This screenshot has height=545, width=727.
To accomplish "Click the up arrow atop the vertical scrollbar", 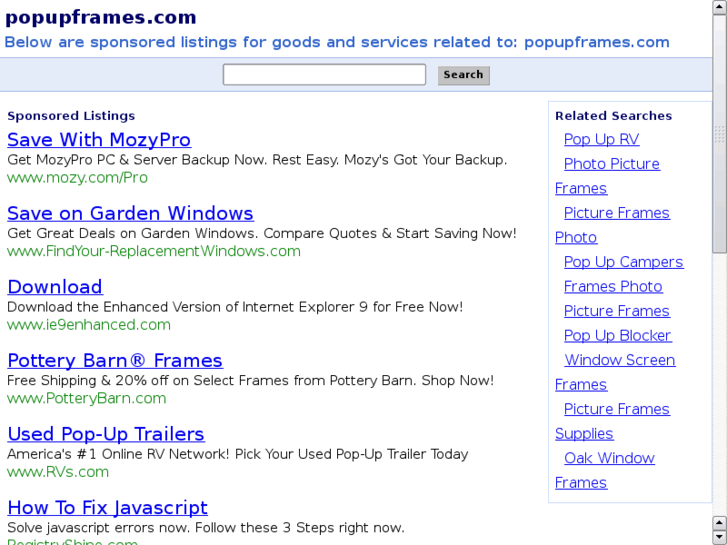I will coord(719,7).
